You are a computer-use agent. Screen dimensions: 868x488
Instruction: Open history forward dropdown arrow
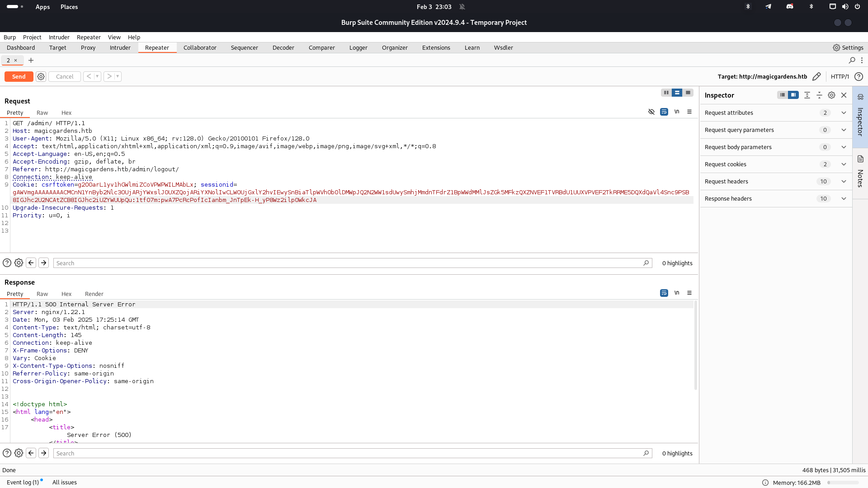point(118,76)
